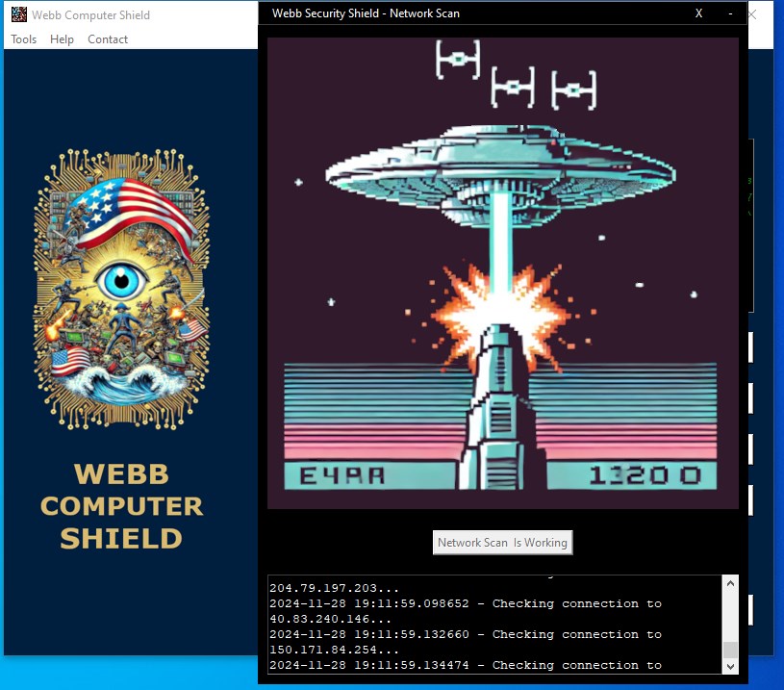Open the Contact menu
Image resolution: width=784 pixels, height=690 pixels.
(108, 39)
